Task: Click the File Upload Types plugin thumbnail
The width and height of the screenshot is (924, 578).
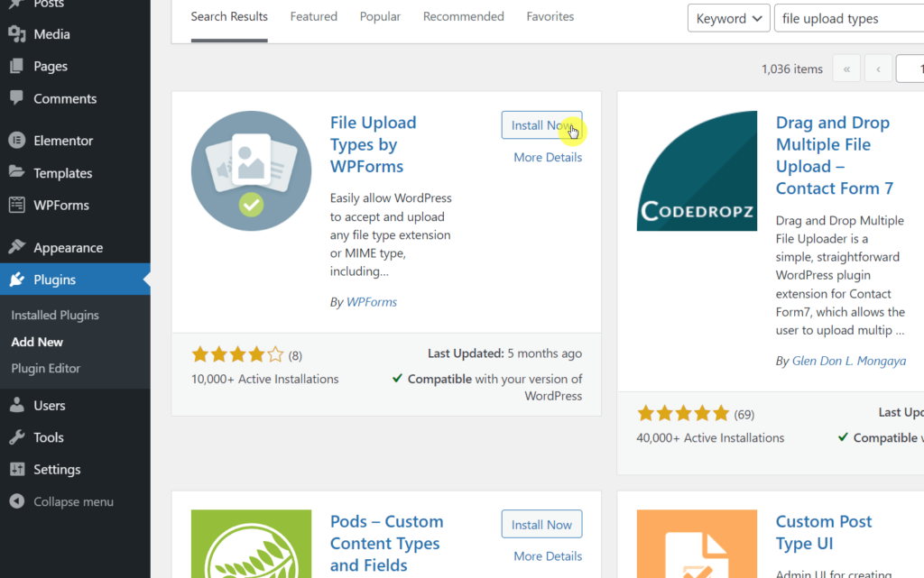Action: click(x=251, y=170)
